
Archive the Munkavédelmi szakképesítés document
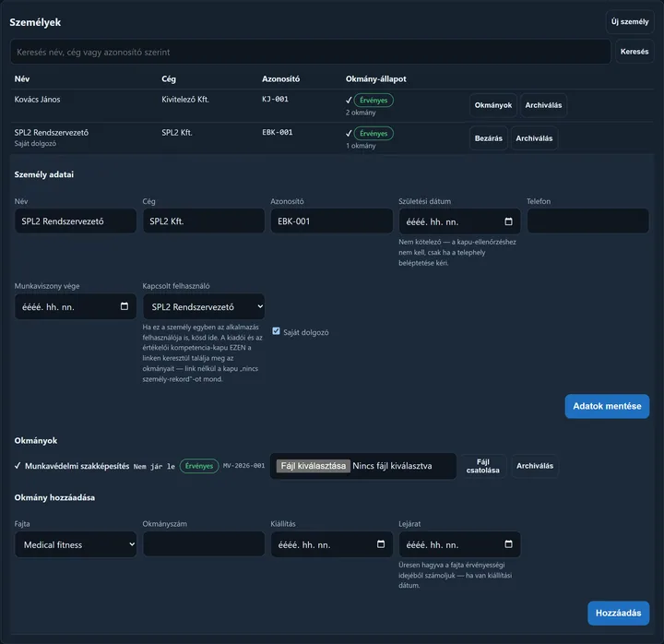pyautogui.click(x=534, y=466)
